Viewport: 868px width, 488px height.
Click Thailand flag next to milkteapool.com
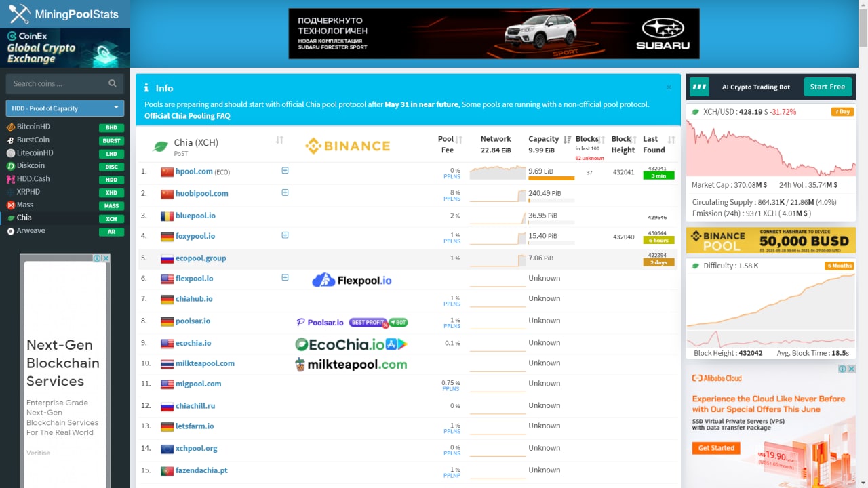(x=167, y=363)
